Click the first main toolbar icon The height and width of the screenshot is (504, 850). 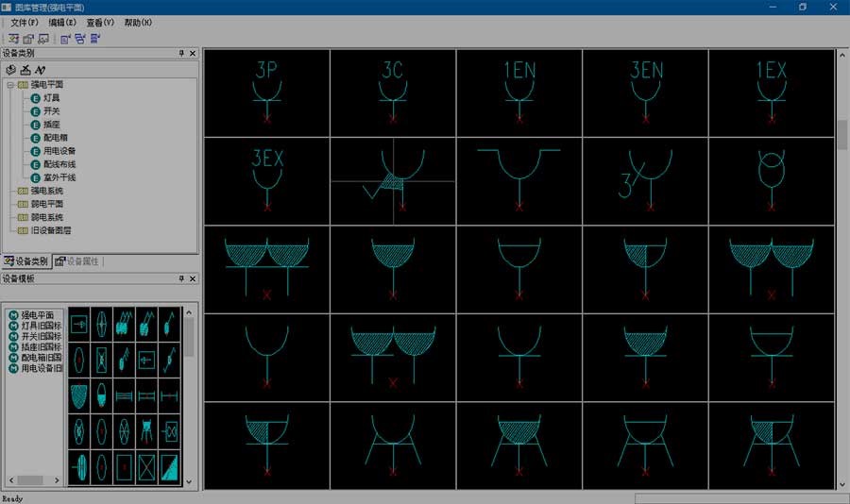(x=13, y=39)
